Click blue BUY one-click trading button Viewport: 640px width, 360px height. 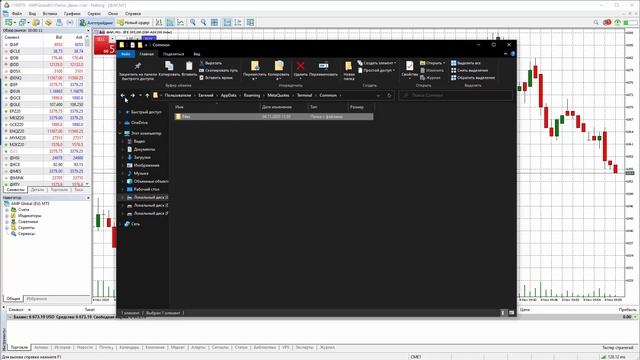click(149, 38)
